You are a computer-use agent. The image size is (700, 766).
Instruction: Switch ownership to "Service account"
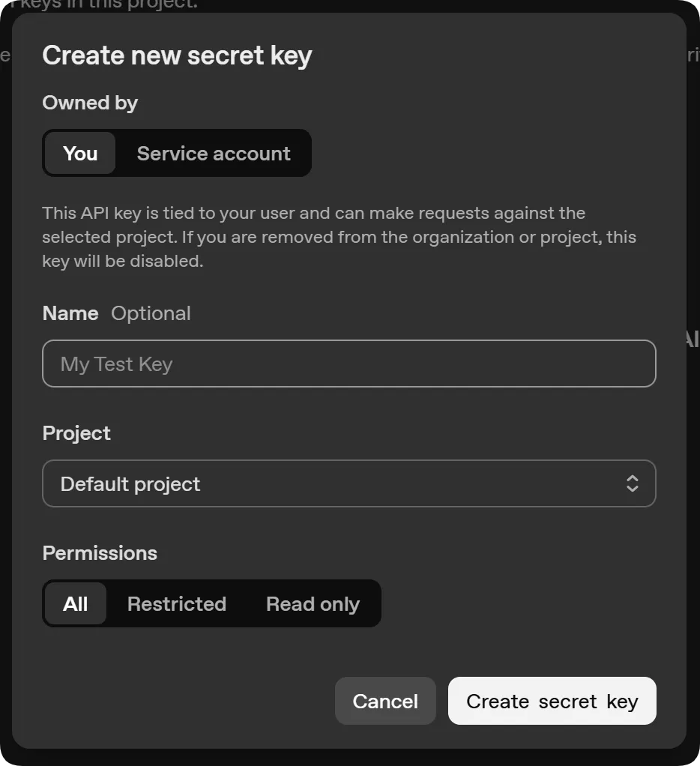coord(213,153)
